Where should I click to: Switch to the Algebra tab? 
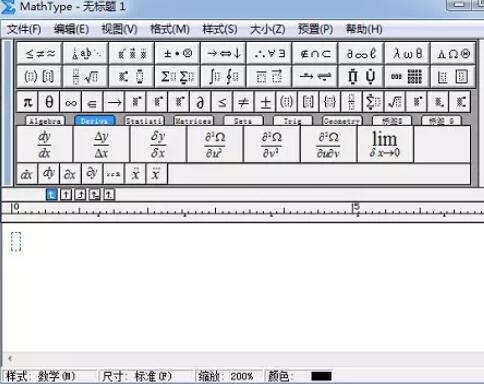pos(45,121)
